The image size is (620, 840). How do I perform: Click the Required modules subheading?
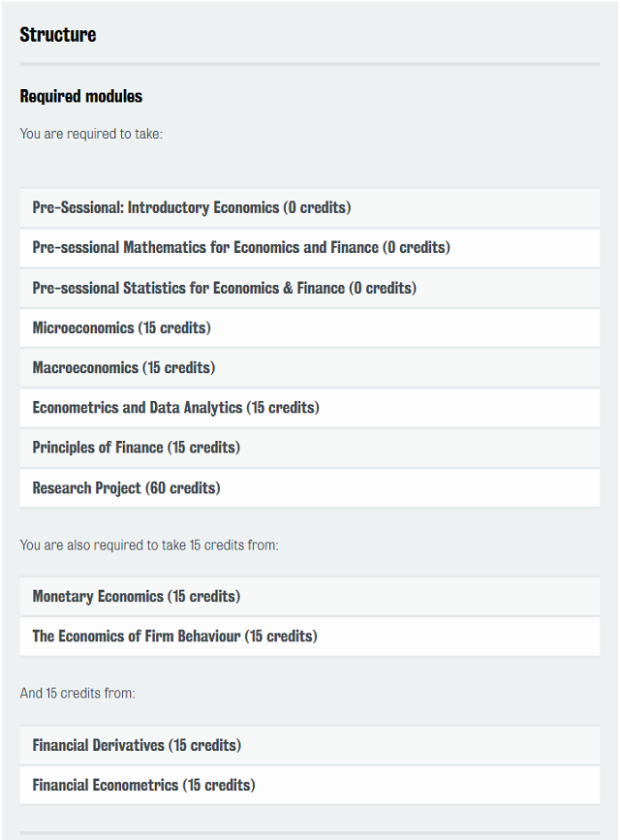click(81, 97)
